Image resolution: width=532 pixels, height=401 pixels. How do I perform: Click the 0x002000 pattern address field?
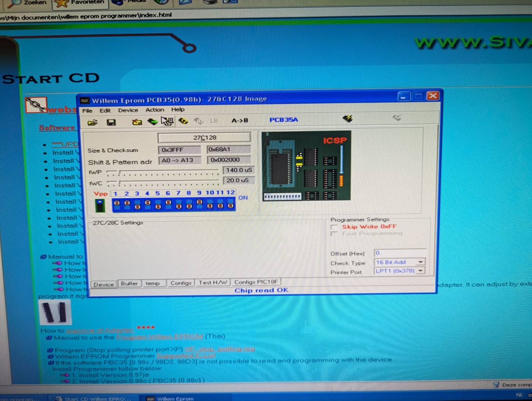pos(228,160)
